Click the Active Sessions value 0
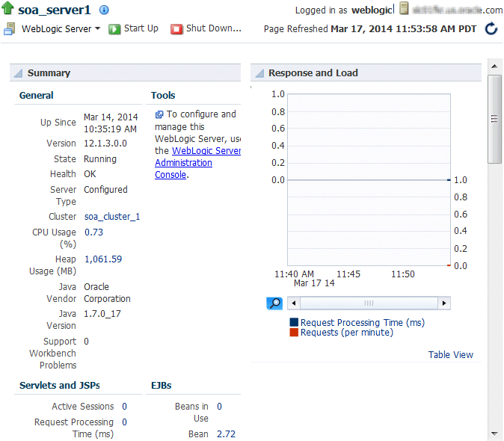The height and width of the screenshot is (441, 504). click(124, 407)
